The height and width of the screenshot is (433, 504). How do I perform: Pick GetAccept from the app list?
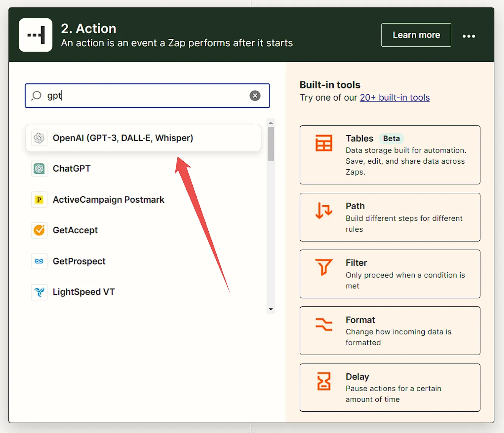[x=143, y=230]
